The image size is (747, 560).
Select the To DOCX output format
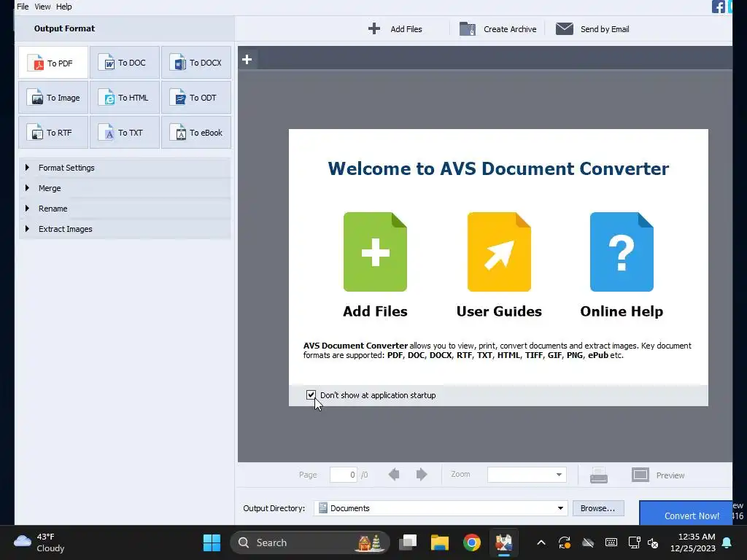tap(196, 63)
